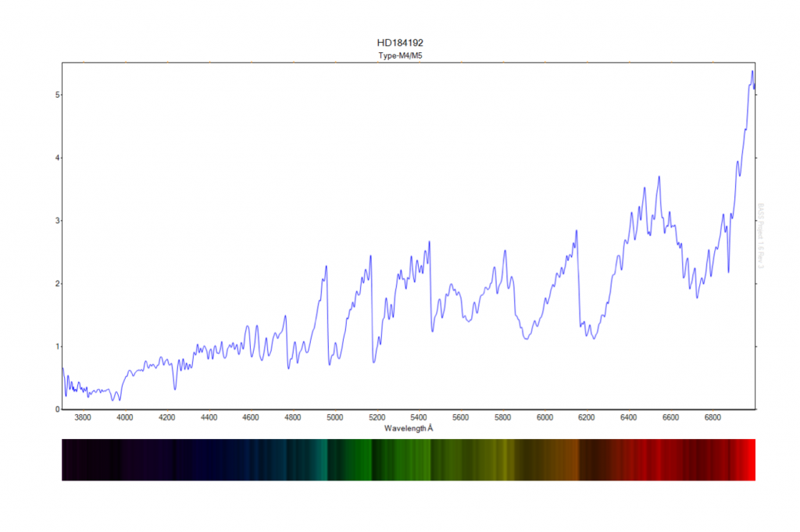
Task: Click the 5000 wavelength tick label
Action: (334, 418)
